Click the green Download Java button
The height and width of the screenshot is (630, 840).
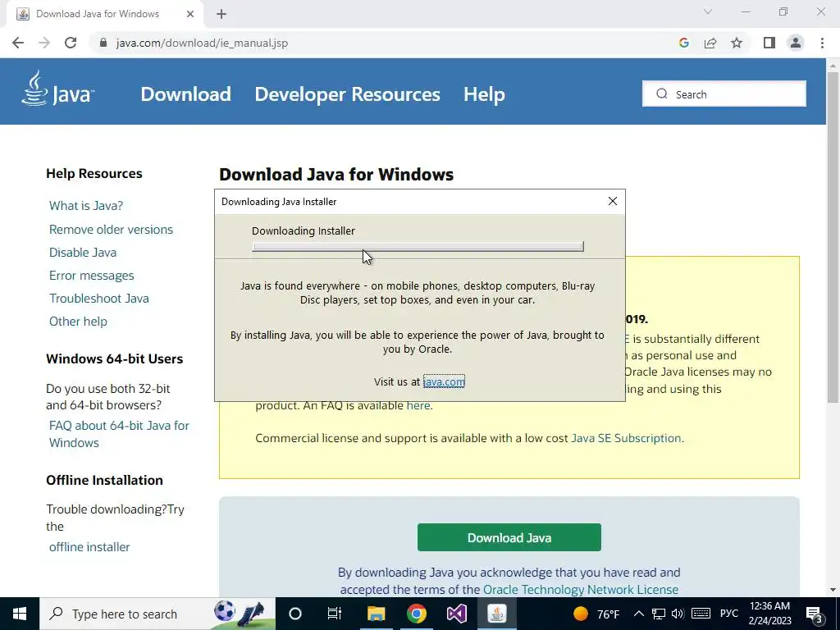[x=509, y=537]
